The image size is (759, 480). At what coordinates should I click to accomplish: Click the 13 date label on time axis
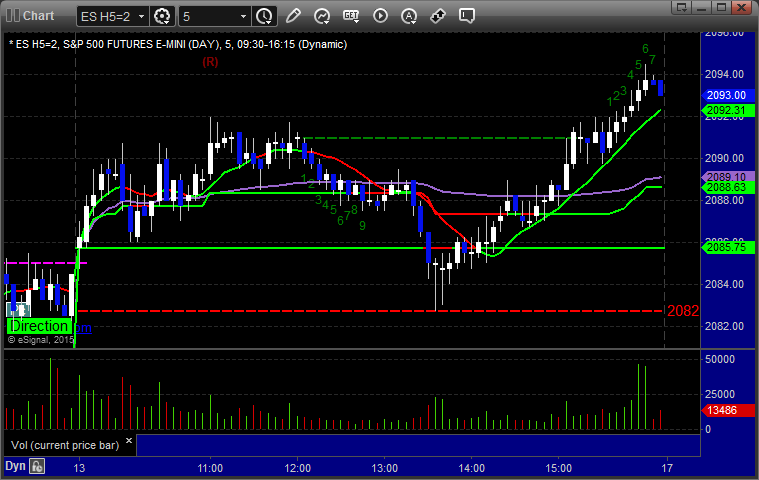(79, 468)
